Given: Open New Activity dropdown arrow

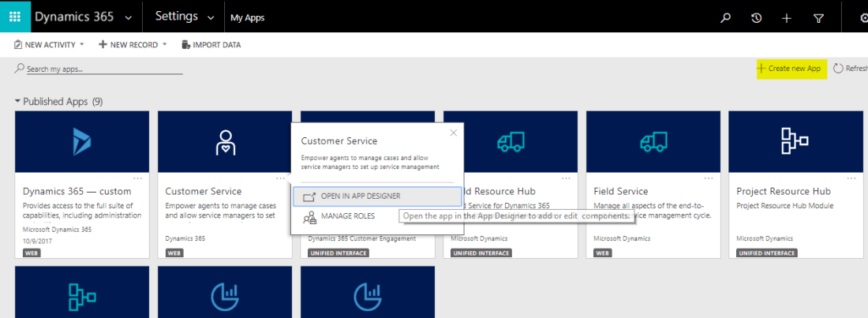Looking at the screenshot, I should pyautogui.click(x=84, y=45).
